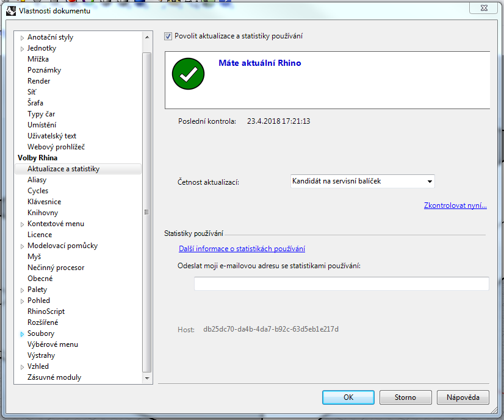Select Výběrové menu in the tree
Screen dimensions: 504x420
pos(52,344)
